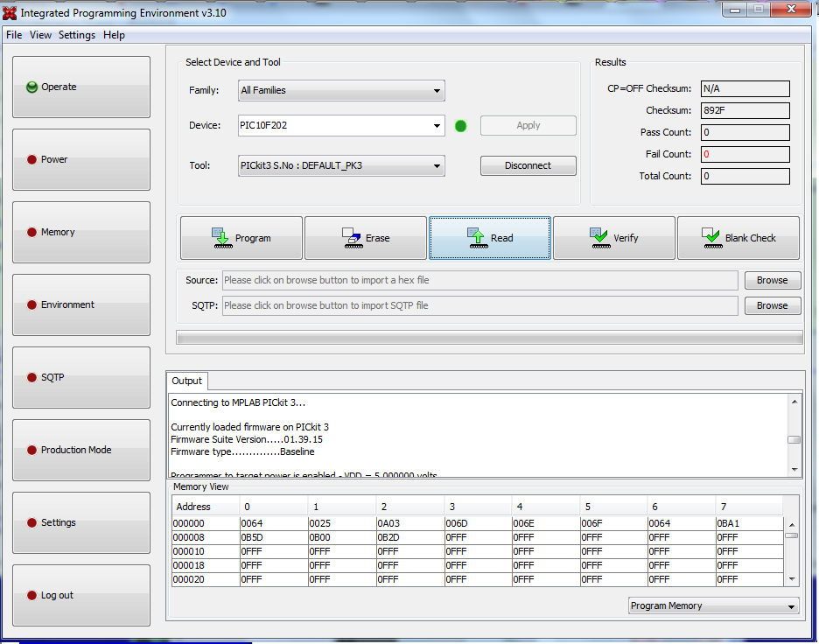
Task: Click the red indicator beside Environment
Action: pos(31,305)
